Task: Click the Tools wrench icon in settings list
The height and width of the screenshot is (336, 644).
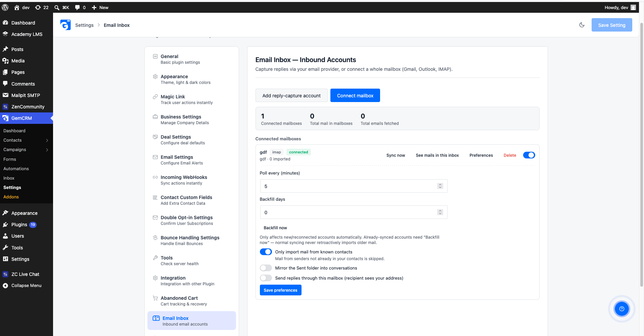Action: click(x=155, y=258)
